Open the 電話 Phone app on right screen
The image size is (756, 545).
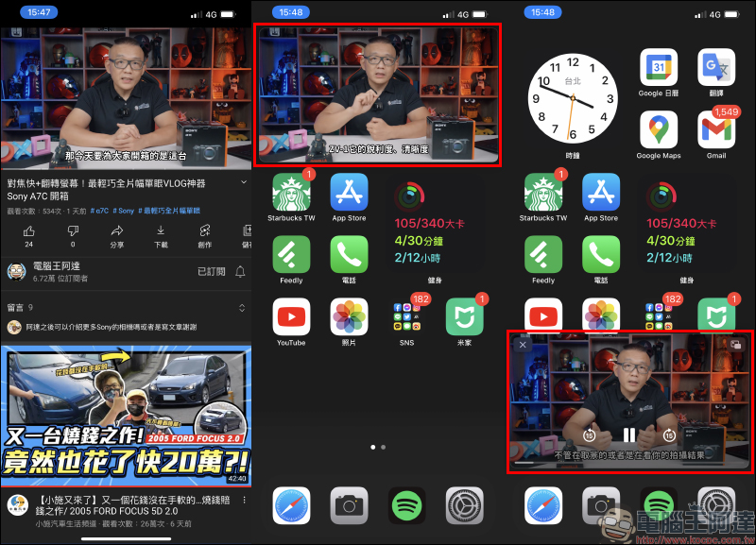[x=601, y=254]
